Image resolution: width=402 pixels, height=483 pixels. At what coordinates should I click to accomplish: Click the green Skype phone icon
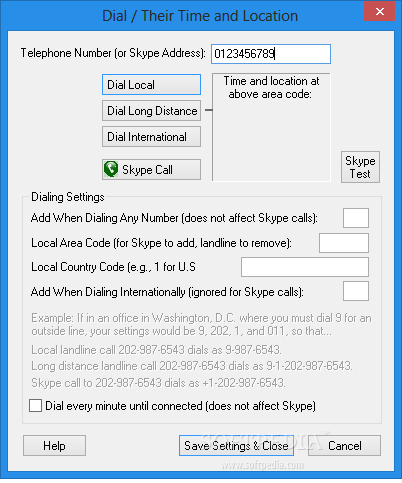point(111,169)
